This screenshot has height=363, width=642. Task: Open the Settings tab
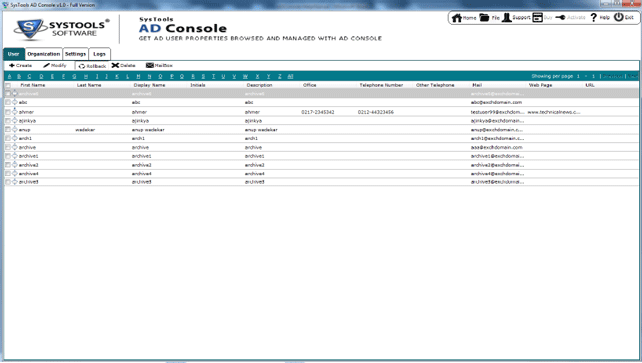(75, 54)
